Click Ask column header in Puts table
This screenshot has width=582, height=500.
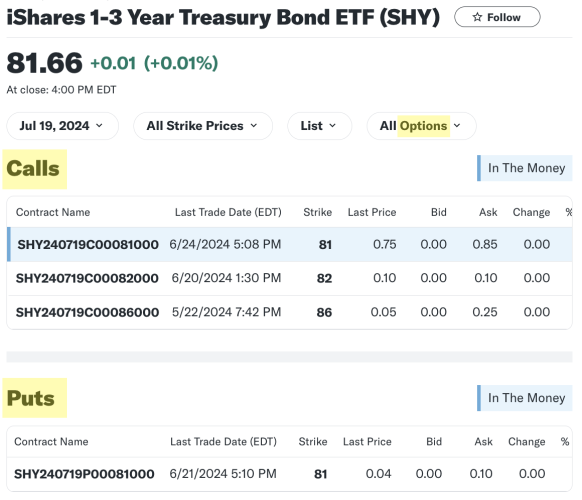[x=484, y=442]
